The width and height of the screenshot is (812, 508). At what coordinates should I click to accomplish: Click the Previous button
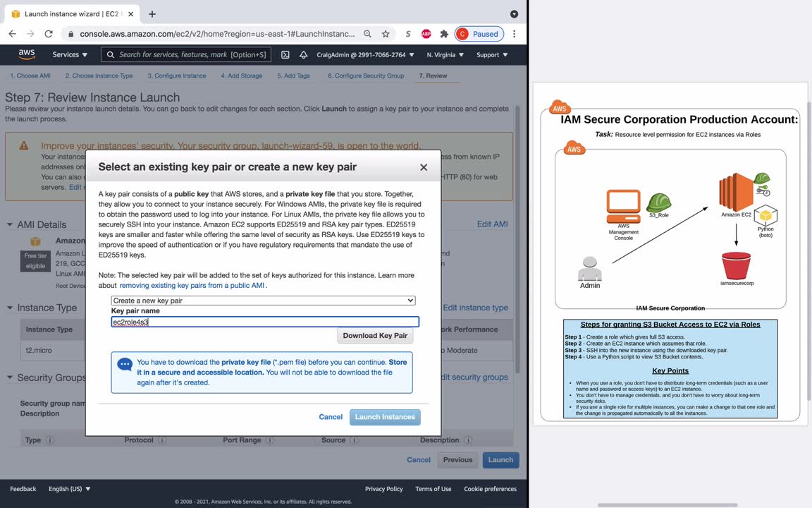[x=457, y=460]
